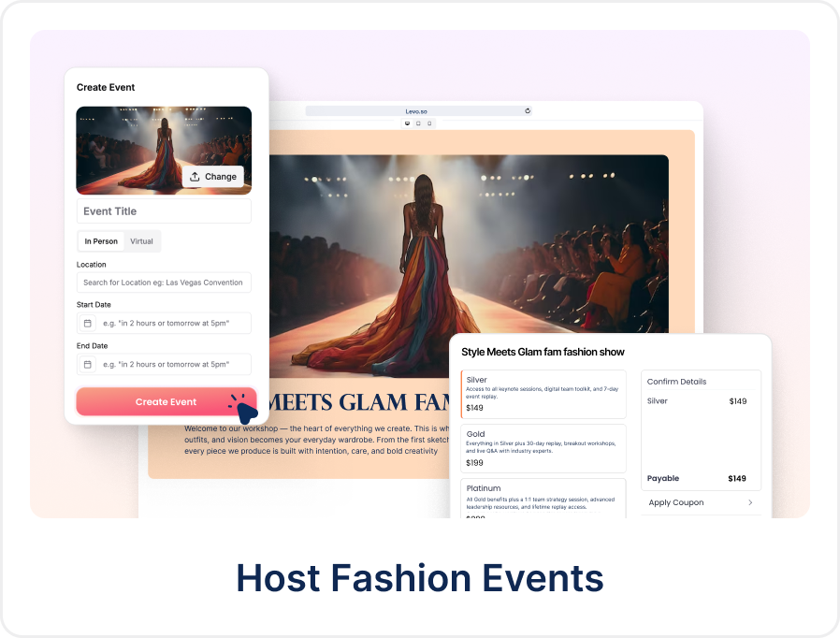840x638 pixels.
Task: Open the Start Date calendar picker
Action: [x=87, y=323]
